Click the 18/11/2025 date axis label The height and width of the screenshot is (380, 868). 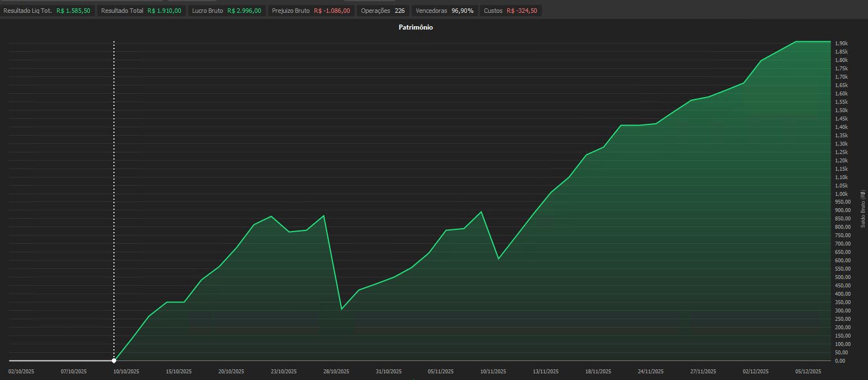[x=598, y=372]
